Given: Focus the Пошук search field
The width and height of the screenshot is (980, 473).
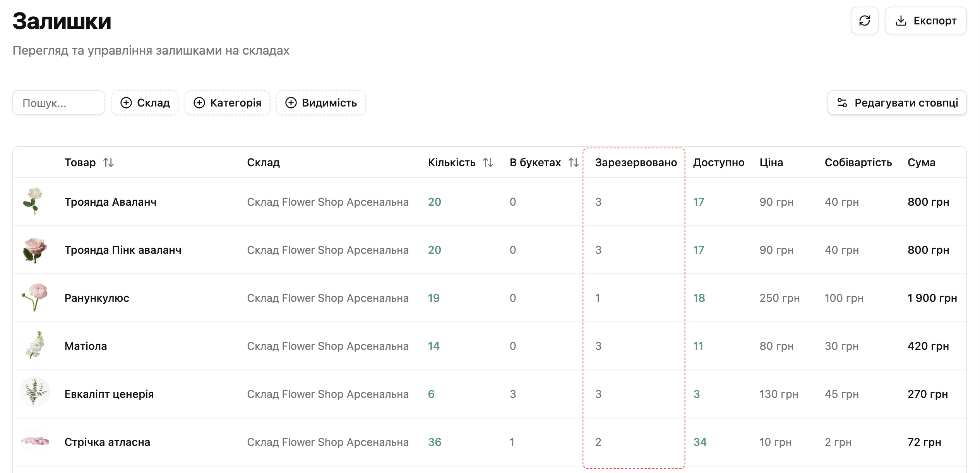Looking at the screenshot, I should pyautogui.click(x=59, y=103).
